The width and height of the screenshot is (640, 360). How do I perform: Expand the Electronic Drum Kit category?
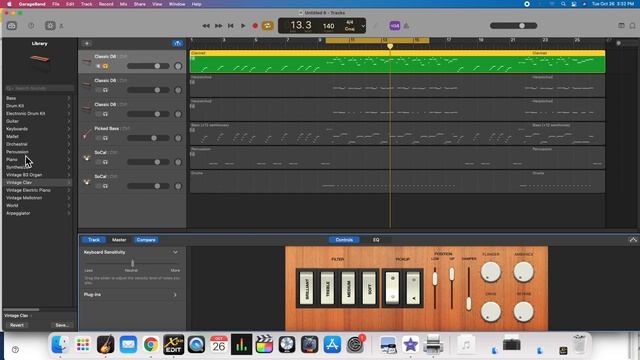click(39, 113)
